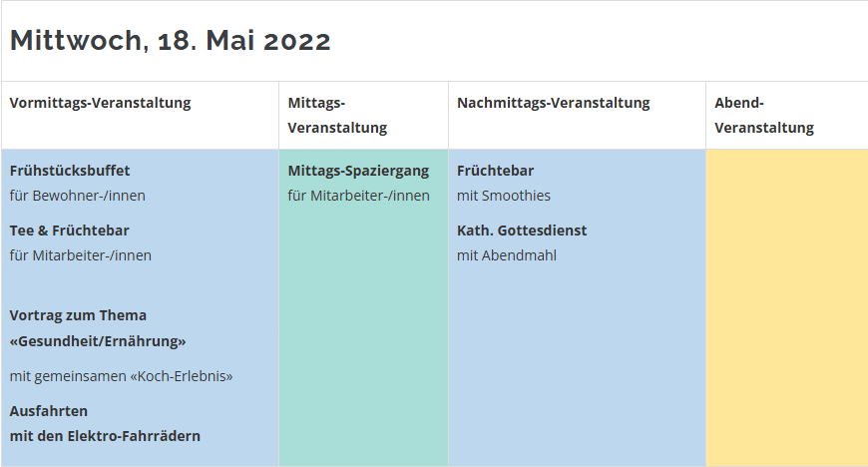Open the Mittags-Spaziergang entry
This screenshot has height=467, width=868.
click(x=358, y=171)
